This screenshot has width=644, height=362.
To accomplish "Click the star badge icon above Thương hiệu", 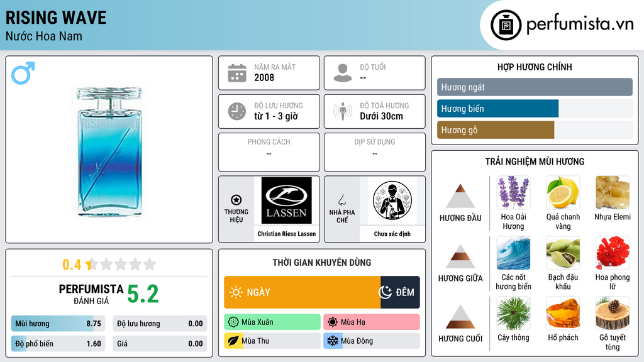I will point(236,200).
